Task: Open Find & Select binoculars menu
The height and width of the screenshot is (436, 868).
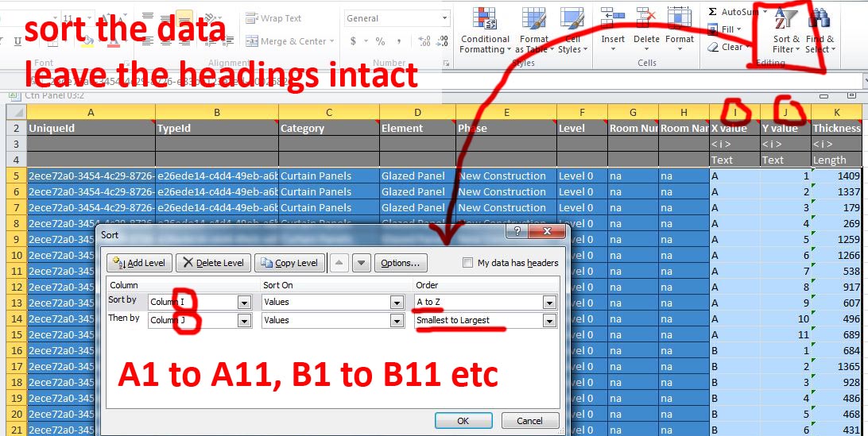Action: point(820,30)
